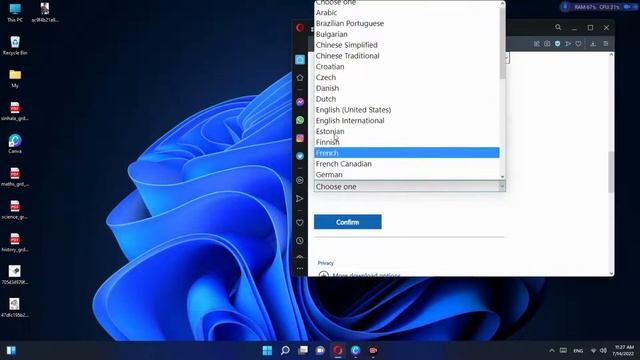Open the Flow arrow icon in sidebar

point(300,199)
